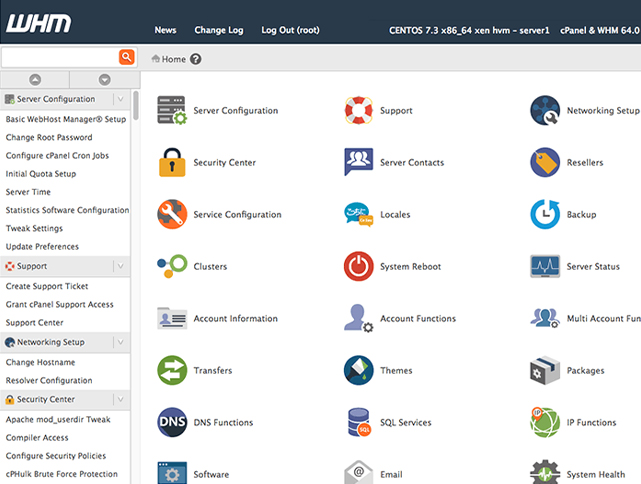The image size is (641, 484).
Task: Click the Home help question mark icon
Action: pos(196,59)
